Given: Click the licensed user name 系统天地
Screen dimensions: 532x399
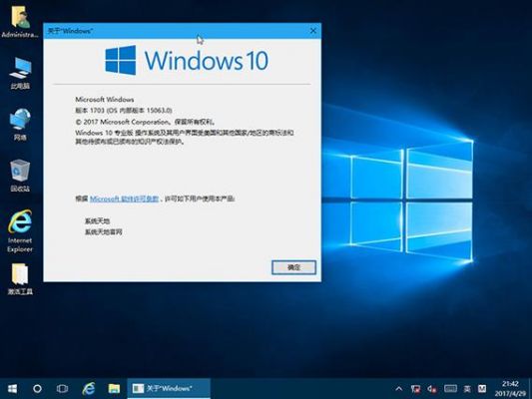Looking at the screenshot, I should coord(98,221).
